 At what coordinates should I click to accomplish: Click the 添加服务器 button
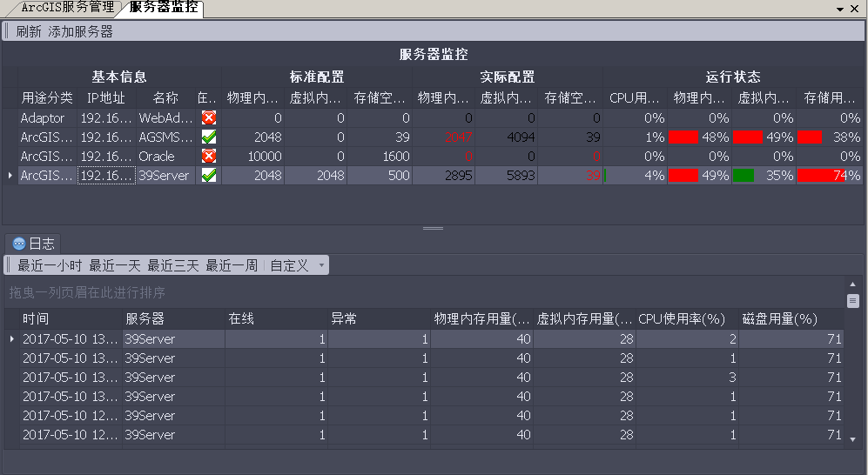click(80, 31)
